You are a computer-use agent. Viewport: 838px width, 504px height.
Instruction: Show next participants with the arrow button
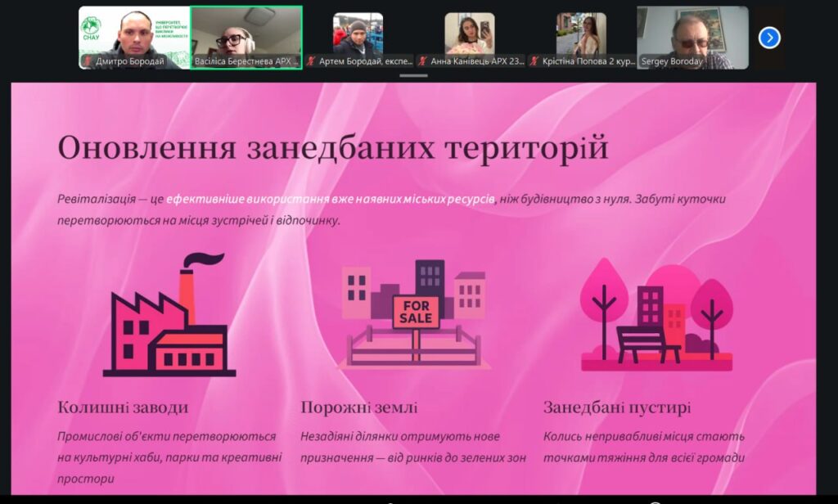coord(769,38)
